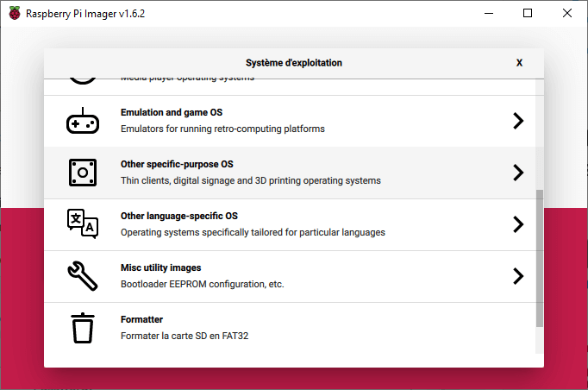Select the Misc utility images title
588x390 pixels.
160,267
